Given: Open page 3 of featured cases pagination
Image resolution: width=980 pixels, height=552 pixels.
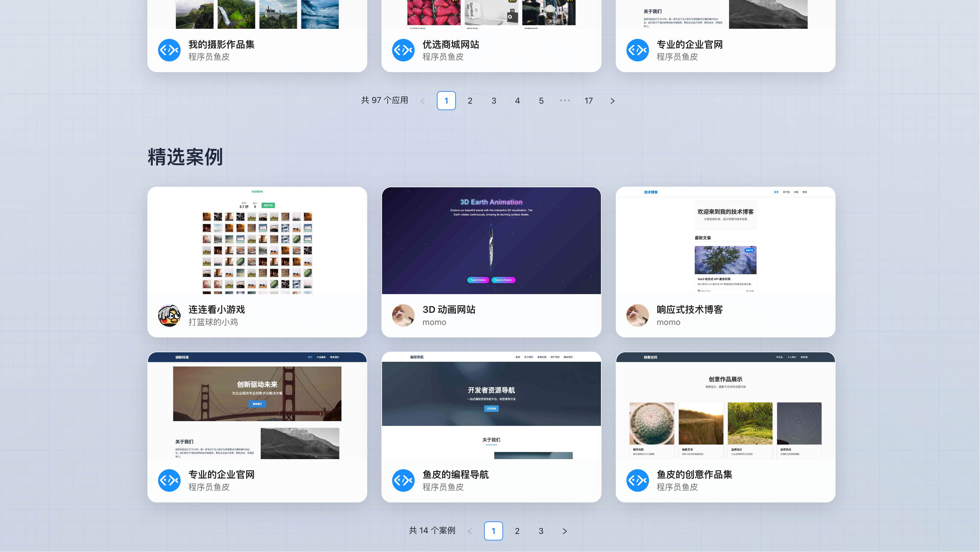Looking at the screenshot, I should click(x=541, y=531).
